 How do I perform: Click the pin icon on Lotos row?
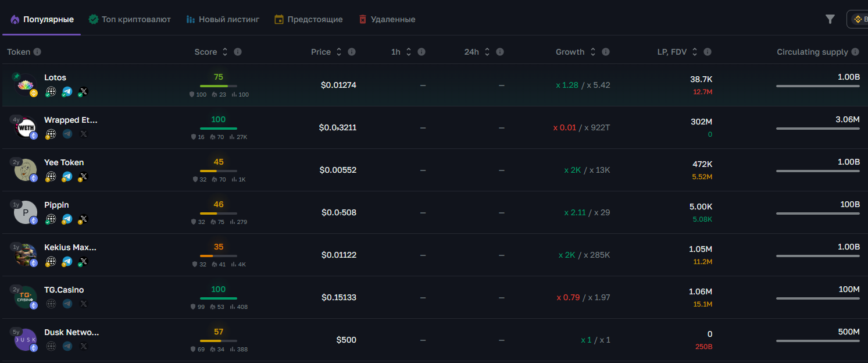point(16,76)
